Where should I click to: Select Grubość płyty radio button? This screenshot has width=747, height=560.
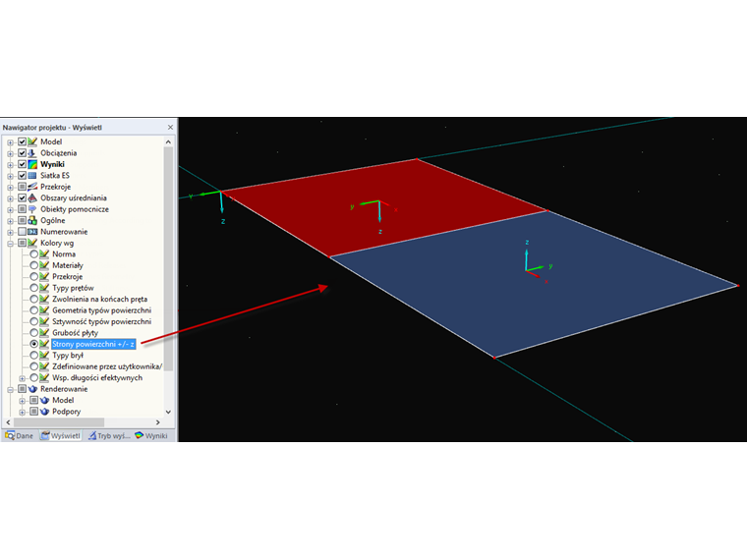click(x=33, y=333)
